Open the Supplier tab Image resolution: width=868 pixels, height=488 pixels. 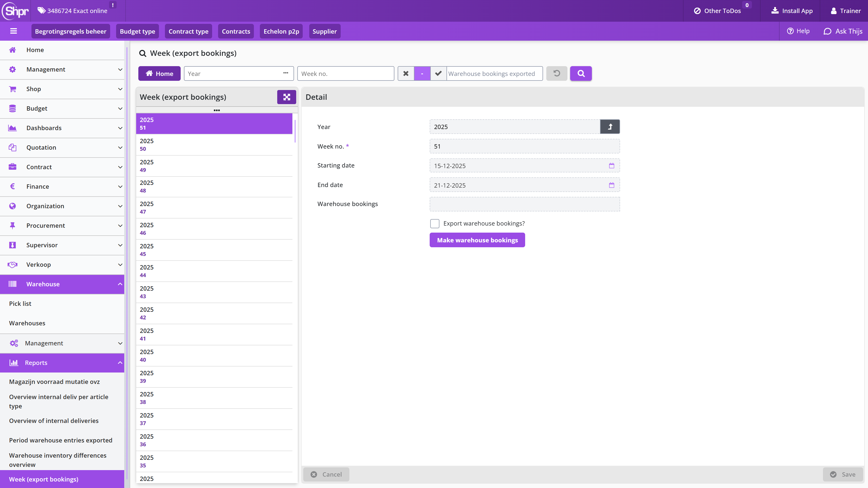click(x=324, y=31)
